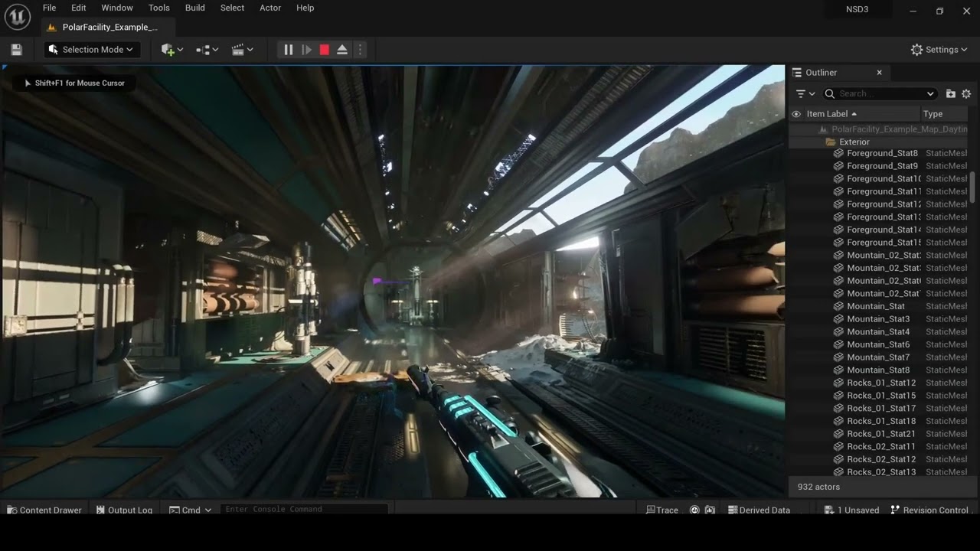Click the mesh icon for Rocks_01_Stat21
Viewport: 980px width, 551px height.
tap(838, 434)
